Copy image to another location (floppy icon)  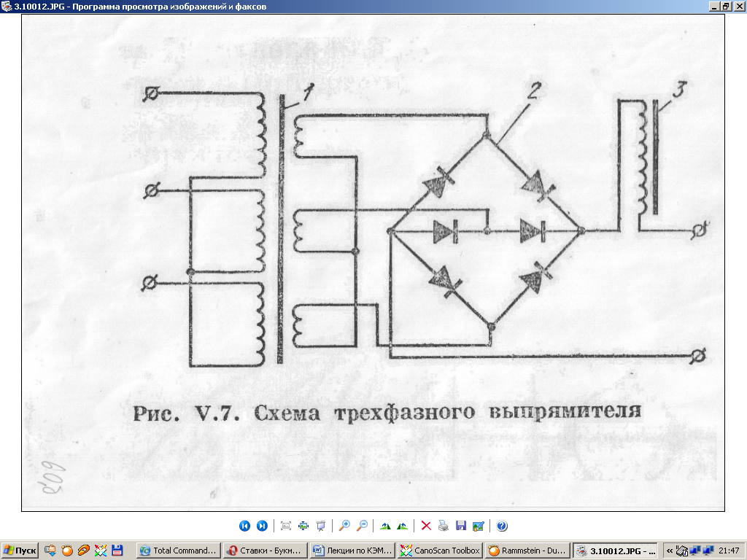461,526
